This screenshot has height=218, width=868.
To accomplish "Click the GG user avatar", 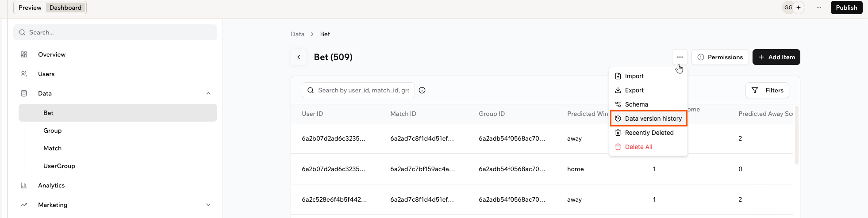I will tap(788, 8).
